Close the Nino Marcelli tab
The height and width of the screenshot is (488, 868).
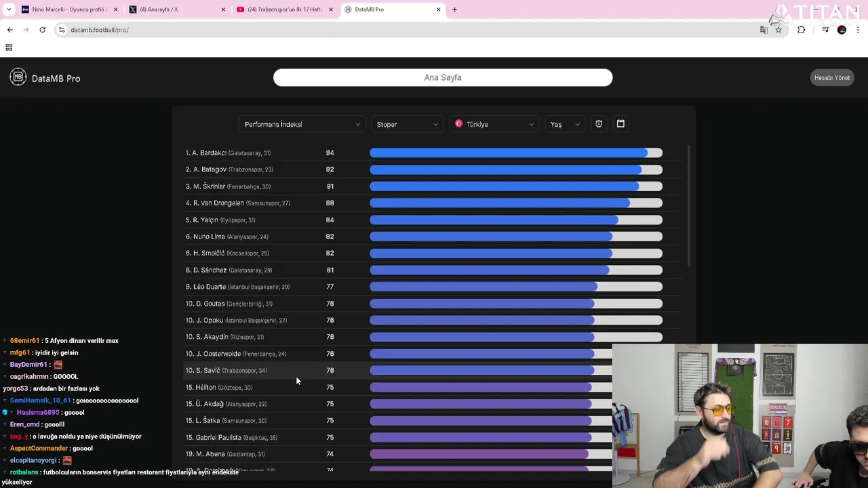pos(115,9)
